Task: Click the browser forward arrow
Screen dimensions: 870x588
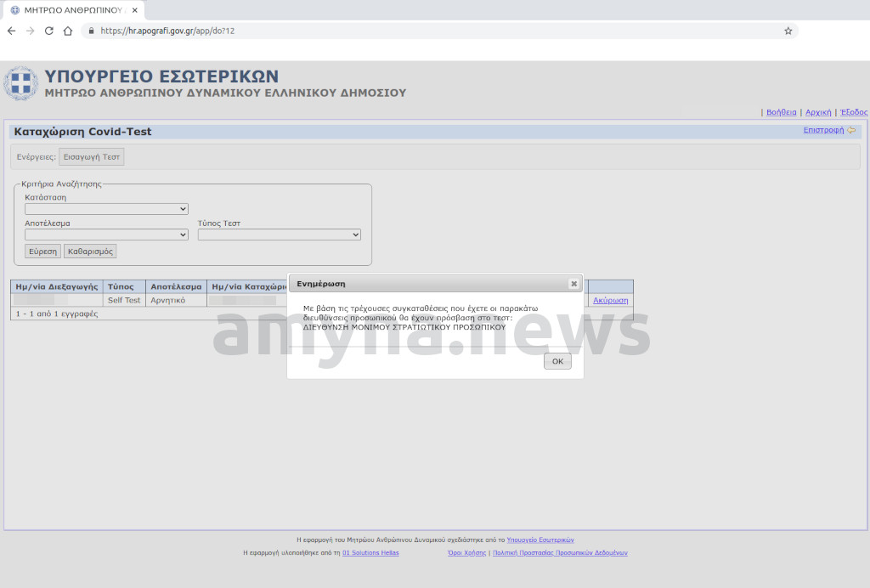Action: click(31, 31)
